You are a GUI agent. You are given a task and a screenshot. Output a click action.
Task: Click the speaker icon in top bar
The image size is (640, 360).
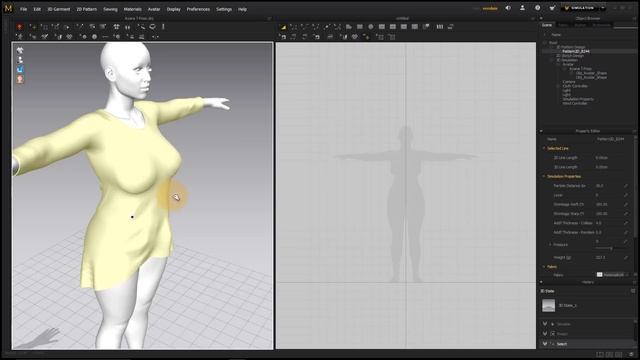pyautogui.click(x=508, y=8)
